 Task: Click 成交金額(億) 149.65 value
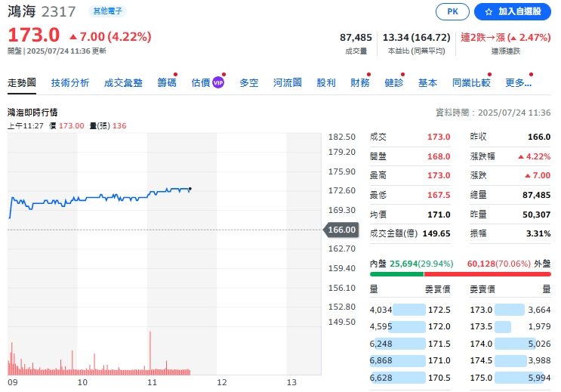(x=436, y=233)
